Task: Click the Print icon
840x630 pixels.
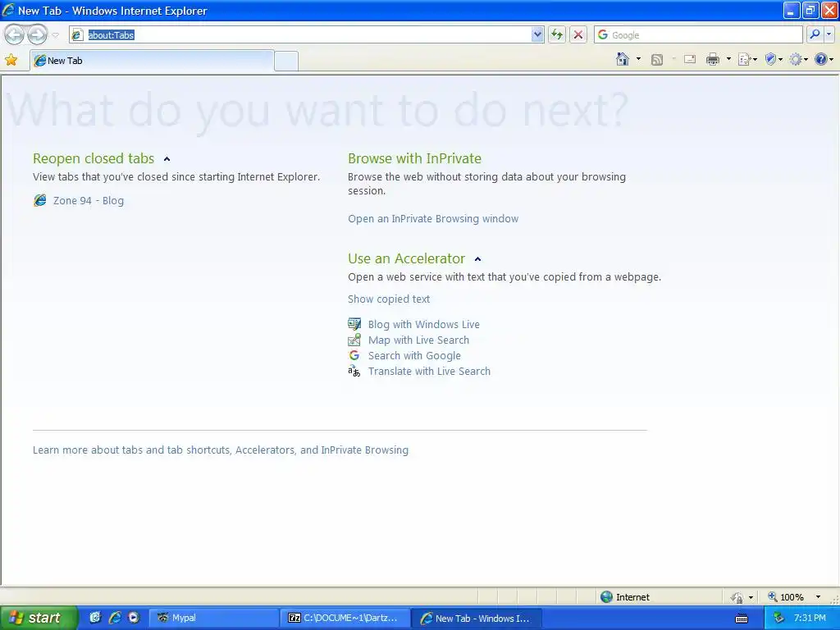Action: click(x=713, y=59)
